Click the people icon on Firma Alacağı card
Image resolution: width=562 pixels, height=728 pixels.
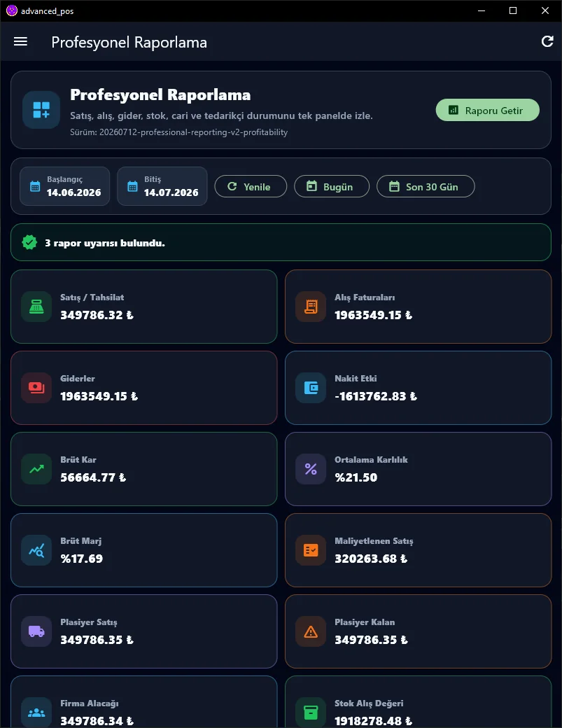(36, 713)
